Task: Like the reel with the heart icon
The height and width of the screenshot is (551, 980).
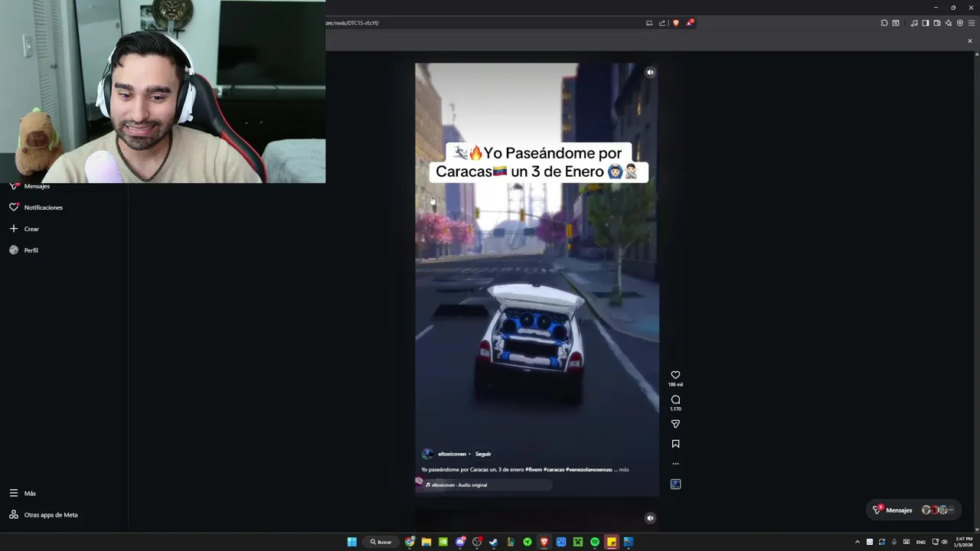Action: [x=675, y=375]
